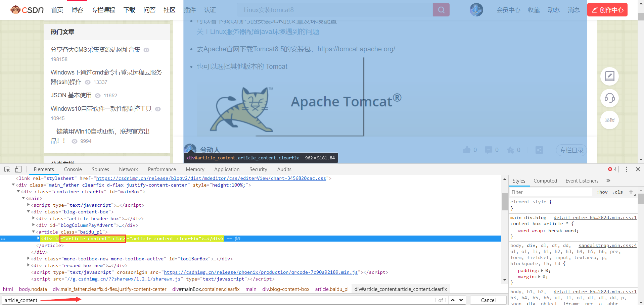The image size is (644, 305).
Task: Click 专栏课程 in top navigation
Action: click(103, 10)
